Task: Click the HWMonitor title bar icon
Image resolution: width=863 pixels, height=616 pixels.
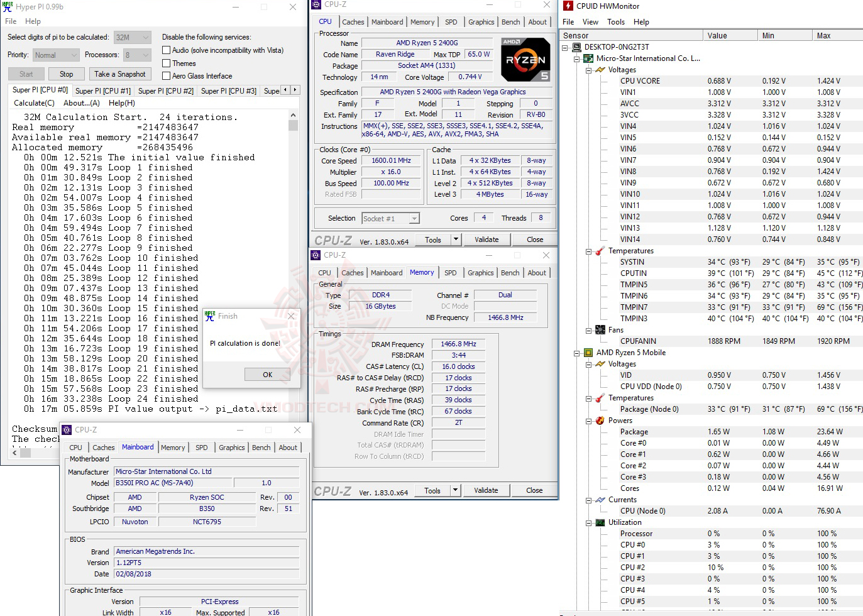Action: [568, 6]
